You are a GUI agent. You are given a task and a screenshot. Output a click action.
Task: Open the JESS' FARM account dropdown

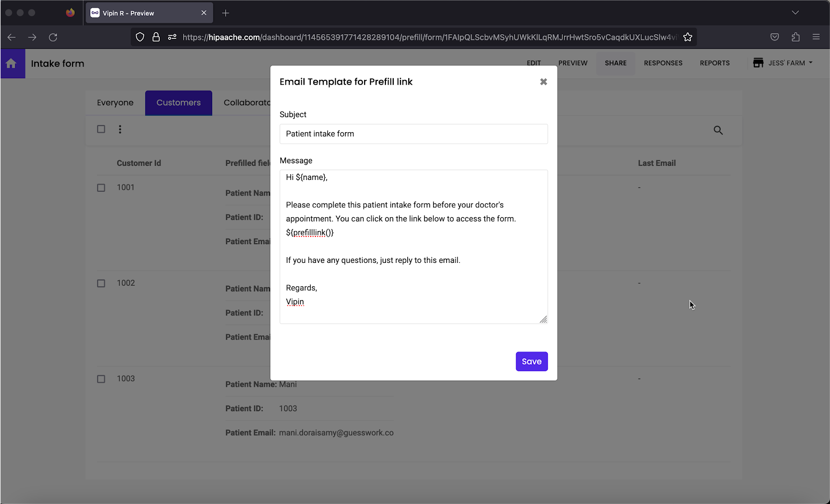(x=782, y=63)
